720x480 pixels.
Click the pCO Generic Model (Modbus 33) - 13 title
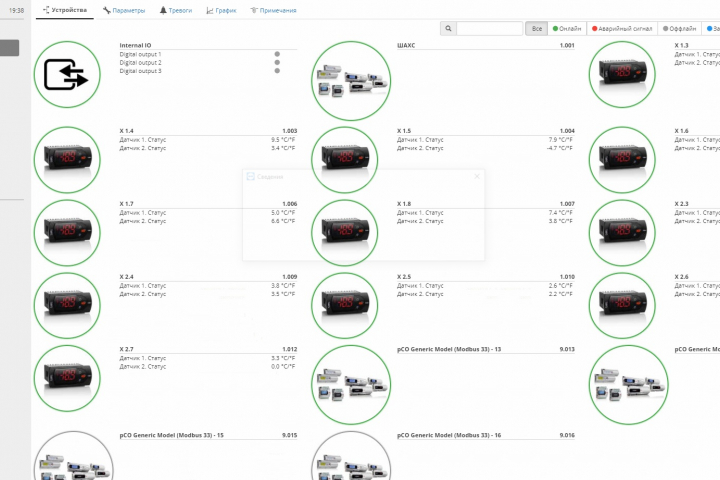(x=449, y=349)
